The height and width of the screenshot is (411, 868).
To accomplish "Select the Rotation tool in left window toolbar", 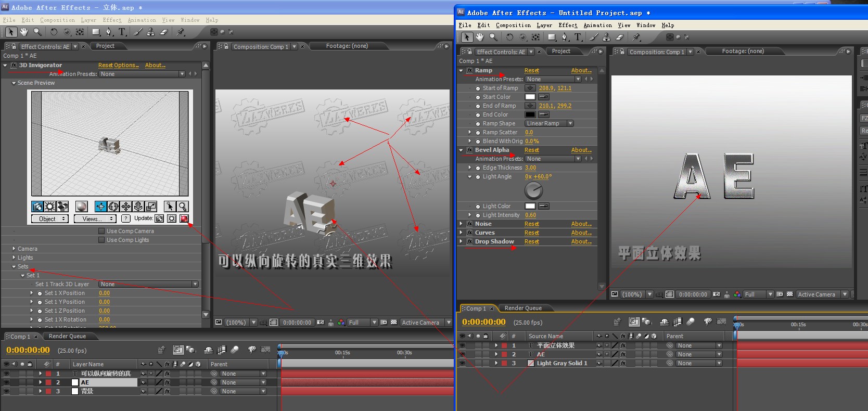I will (x=54, y=32).
